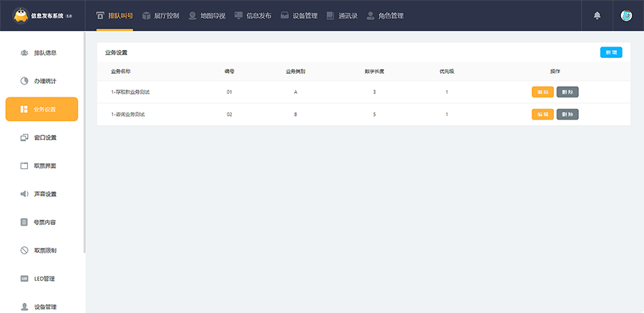Click the digit length 3 cell
Viewport: 644px width, 313px height.
[374, 92]
